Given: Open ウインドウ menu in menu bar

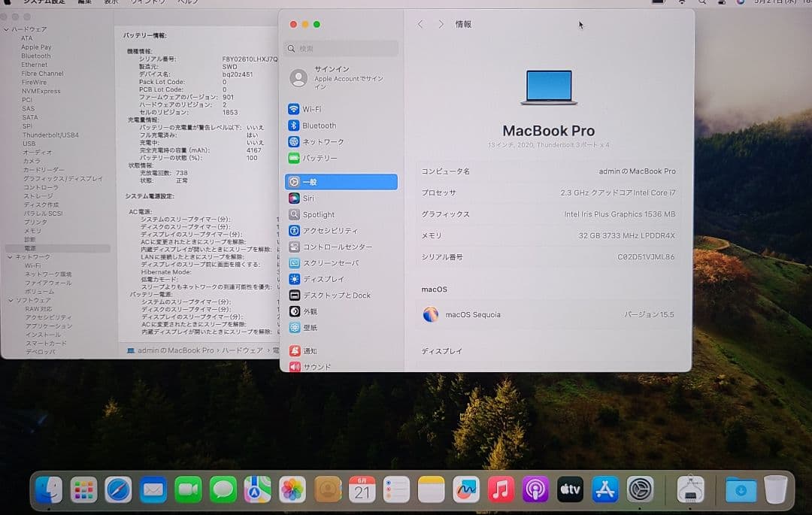Looking at the screenshot, I should click(x=147, y=2).
